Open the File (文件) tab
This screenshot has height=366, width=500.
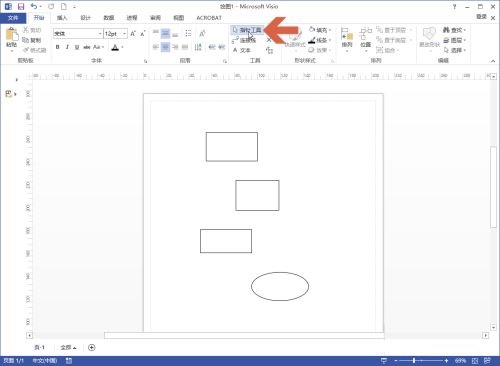[13, 18]
